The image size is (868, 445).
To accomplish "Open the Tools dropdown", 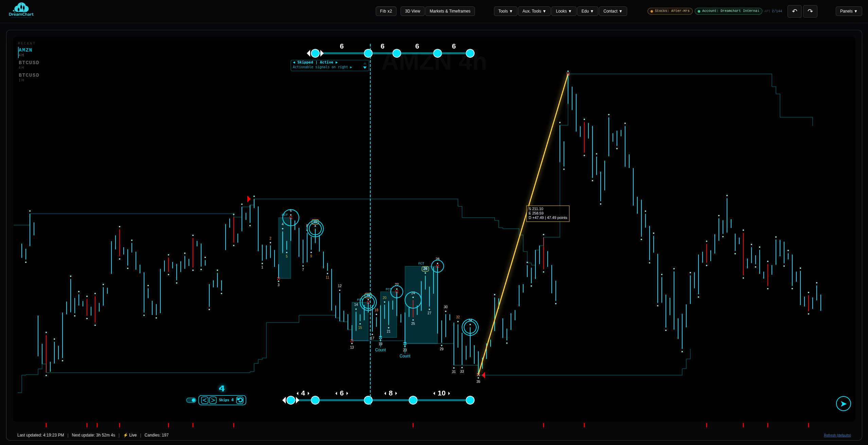I will [x=505, y=11].
